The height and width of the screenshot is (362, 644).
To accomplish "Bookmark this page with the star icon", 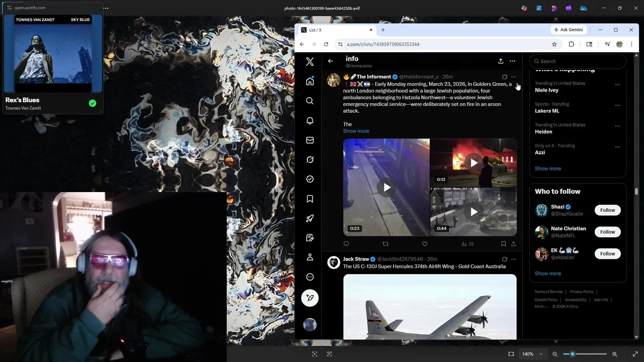I will [554, 44].
